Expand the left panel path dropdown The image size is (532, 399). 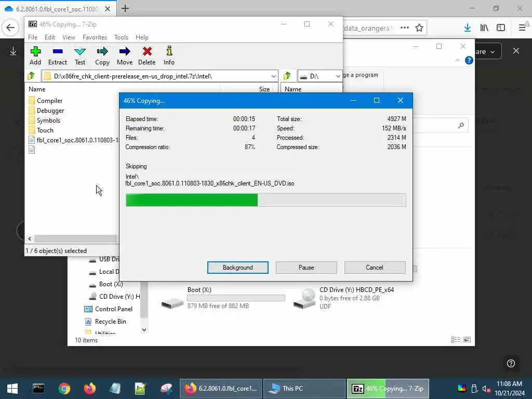[x=273, y=76]
